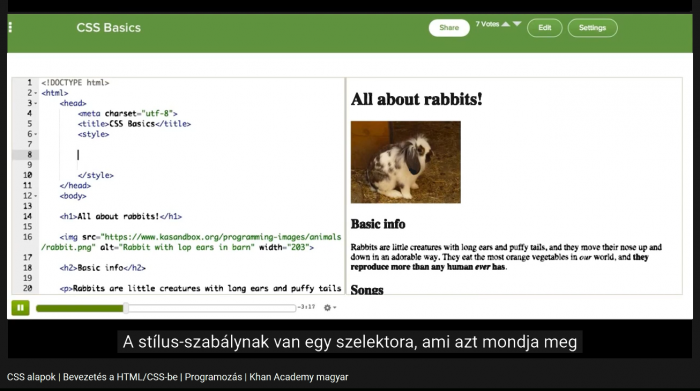700x391 pixels.
Task: Open the Settings button
Action: pos(592,28)
